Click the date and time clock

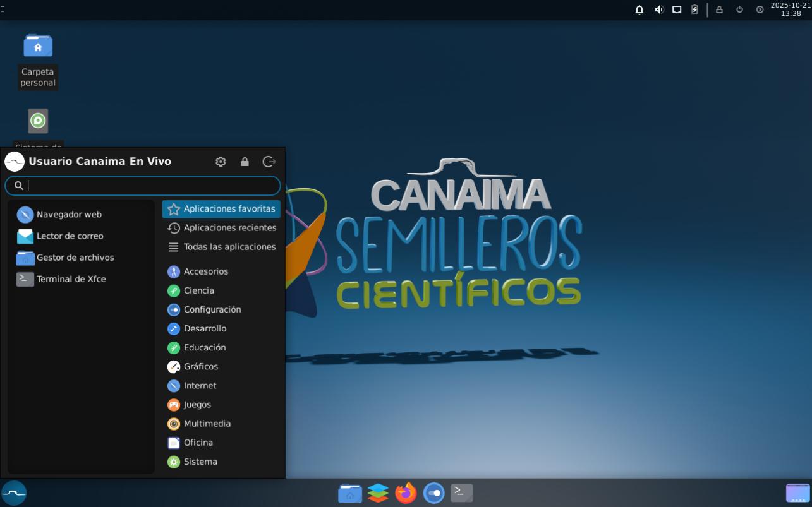coord(790,9)
